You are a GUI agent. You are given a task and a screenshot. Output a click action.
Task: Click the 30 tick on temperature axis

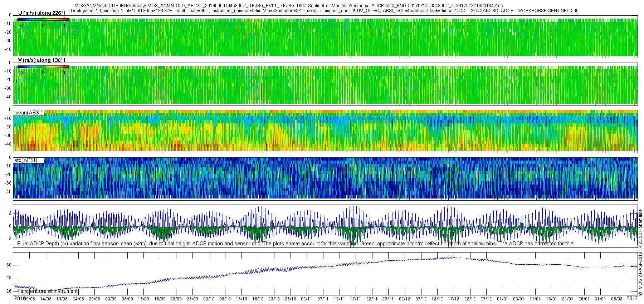point(9,265)
